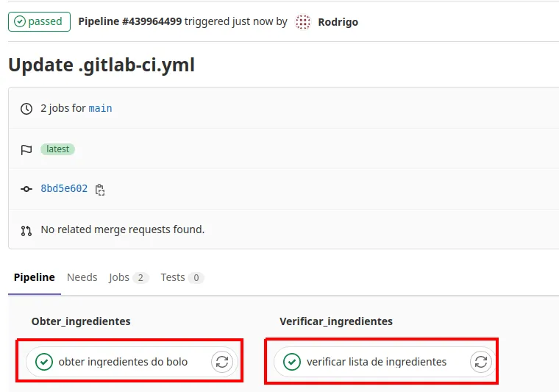Image resolution: width=559 pixels, height=392 pixels.
Task: Copy the commit SHA to clipboard
Action: click(x=100, y=190)
